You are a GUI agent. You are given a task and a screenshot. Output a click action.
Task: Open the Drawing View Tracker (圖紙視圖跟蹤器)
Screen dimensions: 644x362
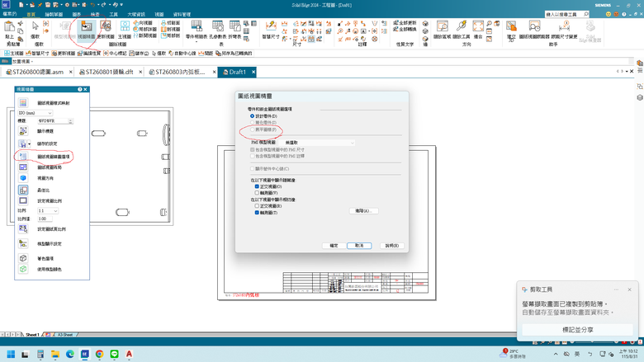coord(534,30)
